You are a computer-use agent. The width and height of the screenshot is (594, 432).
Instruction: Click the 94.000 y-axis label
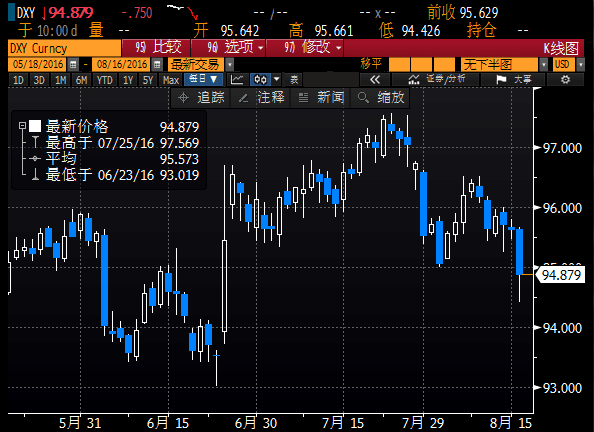[562, 328]
